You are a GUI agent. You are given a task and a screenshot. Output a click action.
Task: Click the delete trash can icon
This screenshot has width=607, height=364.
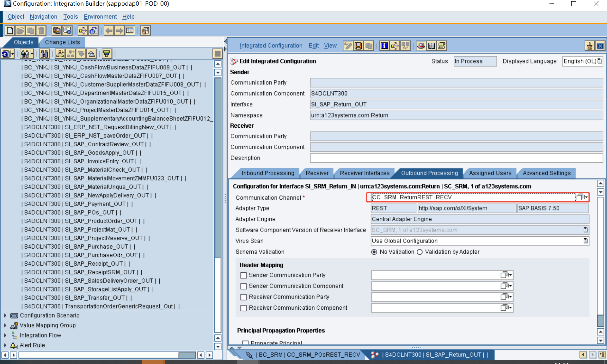(x=41, y=31)
